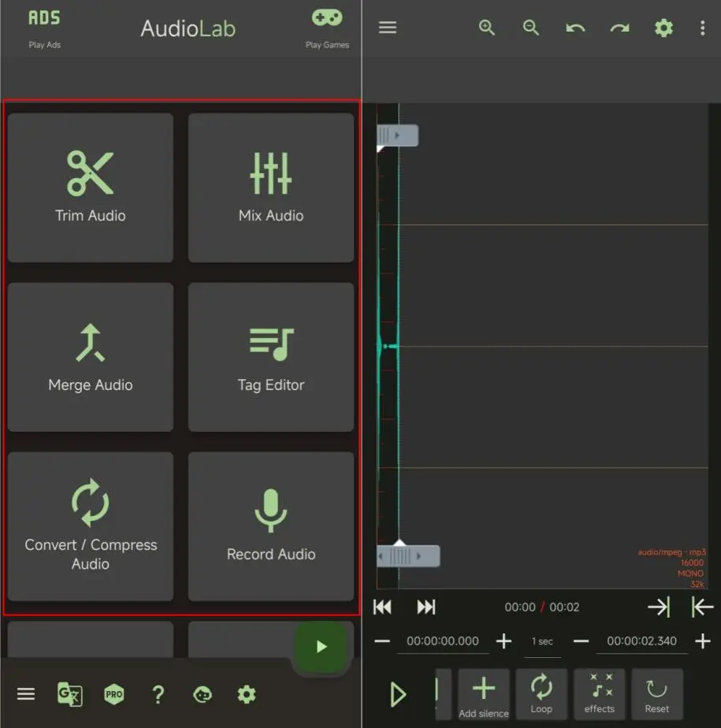
Task: Open the Record Audio tool
Action: pos(271,526)
